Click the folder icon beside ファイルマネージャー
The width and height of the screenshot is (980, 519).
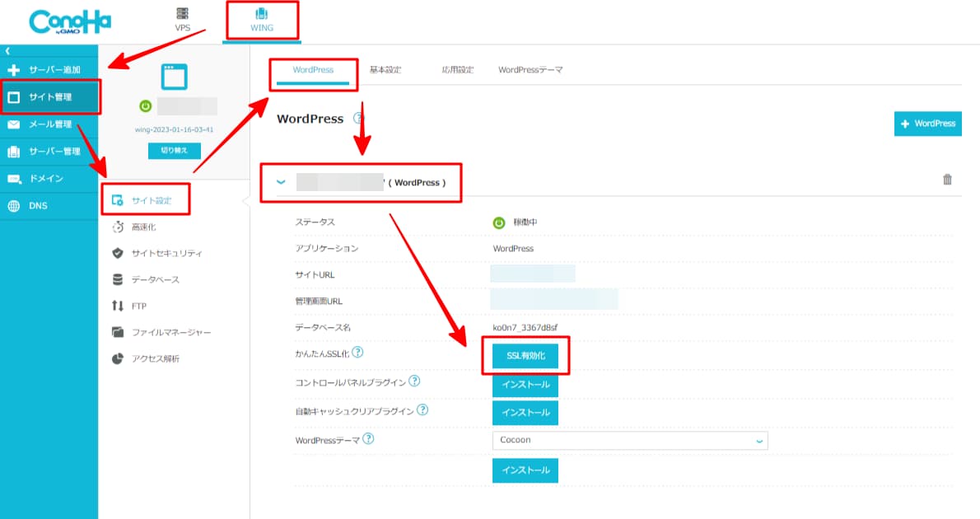point(118,332)
